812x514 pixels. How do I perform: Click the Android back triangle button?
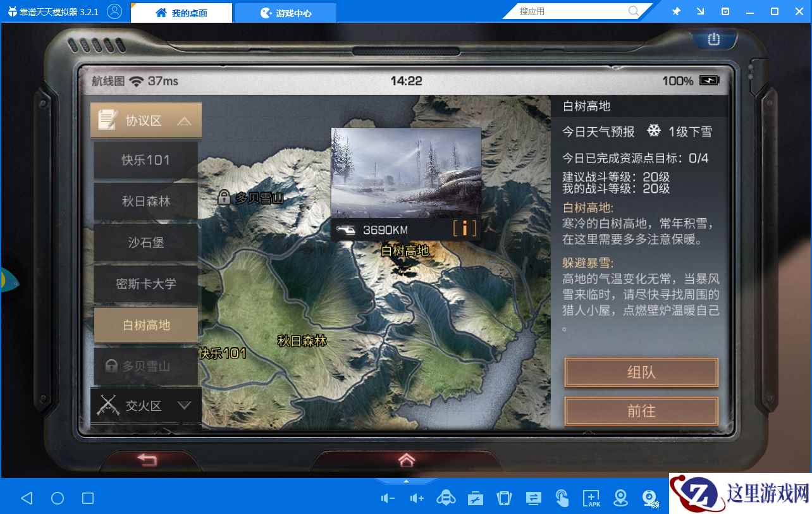pyautogui.click(x=27, y=498)
